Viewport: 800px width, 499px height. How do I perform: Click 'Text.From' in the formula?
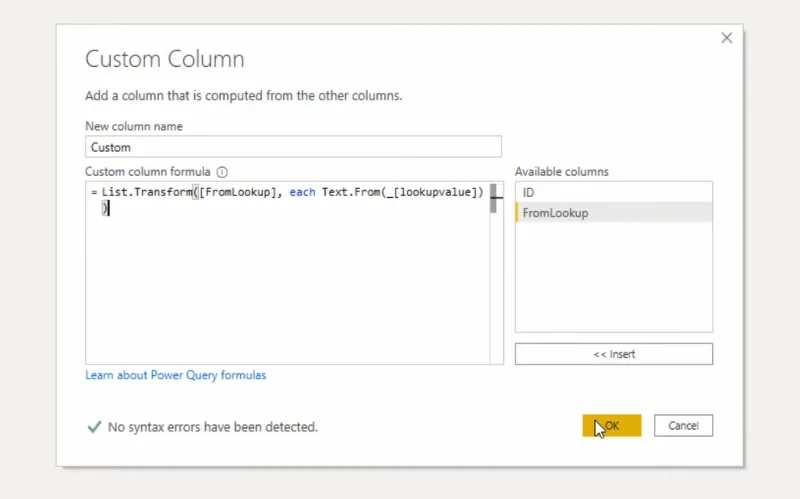click(351, 192)
